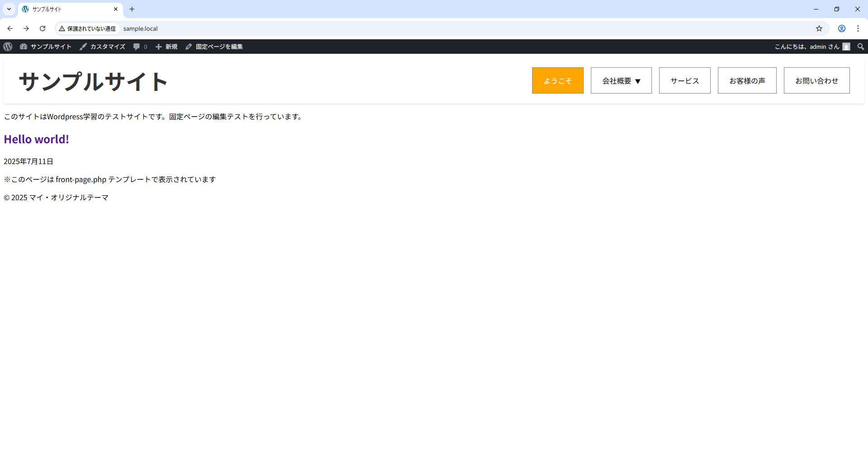Viewport: 868px width, 470px height.
Task: Click the © 2025 マイ・オリジナルテーマ footer text
Action: [x=56, y=197]
